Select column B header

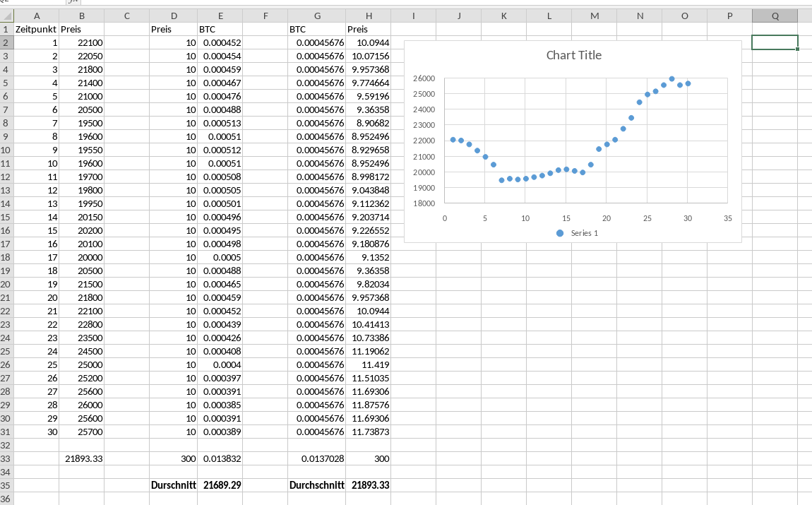click(x=82, y=16)
